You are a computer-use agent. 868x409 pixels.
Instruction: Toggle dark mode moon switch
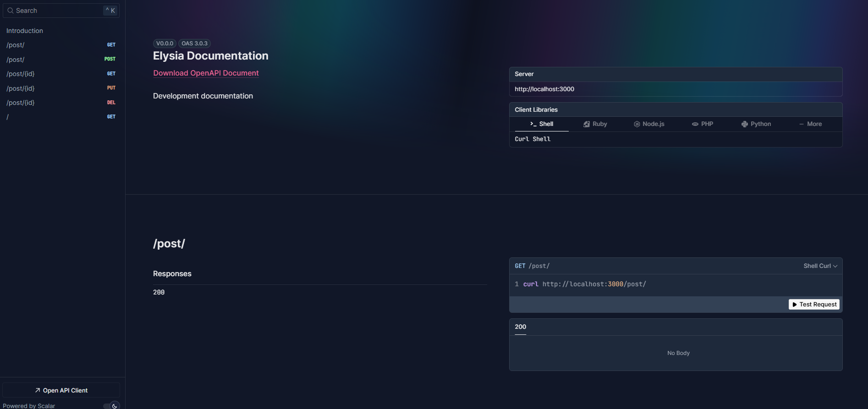click(112, 406)
